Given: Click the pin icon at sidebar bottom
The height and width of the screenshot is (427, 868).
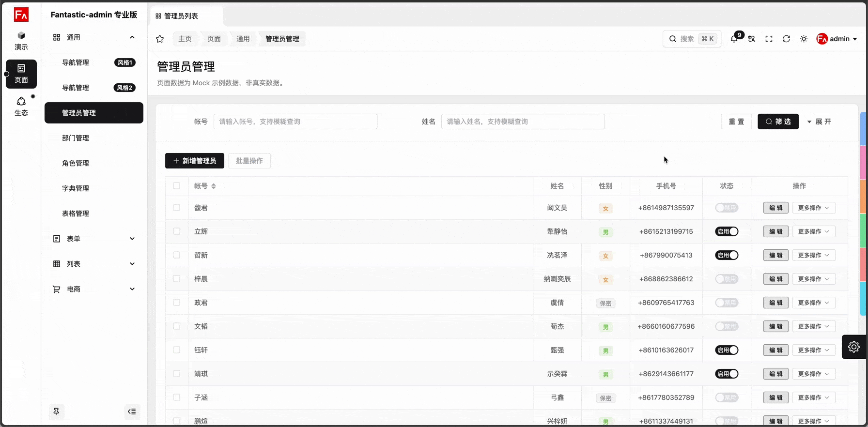Looking at the screenshot, I should click(56, 412).
